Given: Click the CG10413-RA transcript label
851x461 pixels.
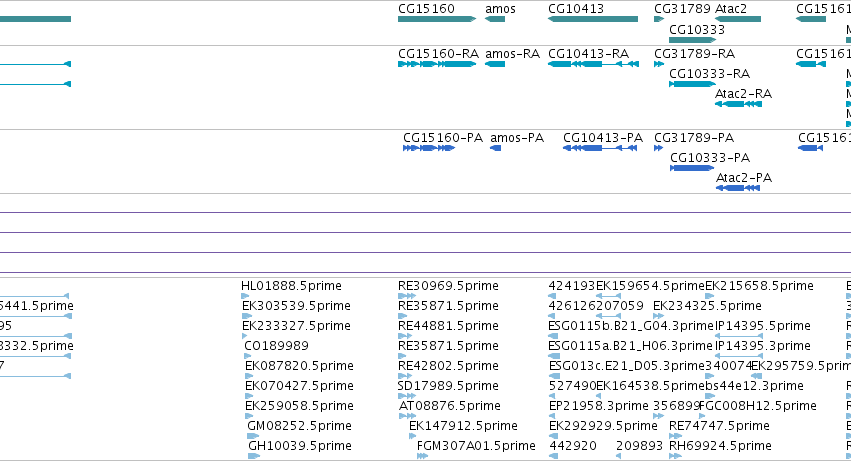Looking at the screenshot, I should pos(588,54).
